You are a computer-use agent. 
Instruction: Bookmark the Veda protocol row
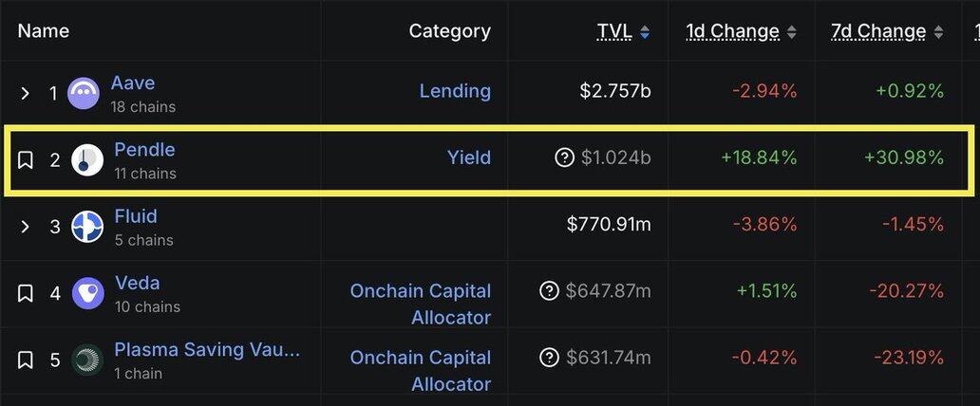26,293
